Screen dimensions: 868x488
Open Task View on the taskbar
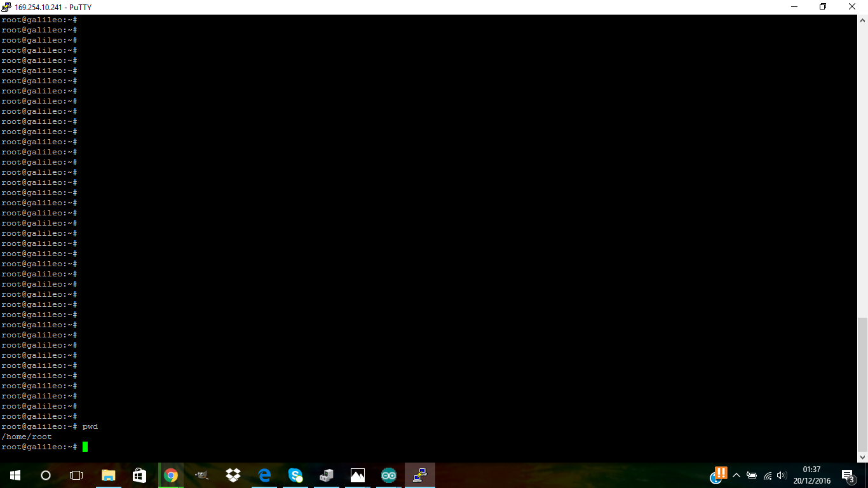pos(76,475)
